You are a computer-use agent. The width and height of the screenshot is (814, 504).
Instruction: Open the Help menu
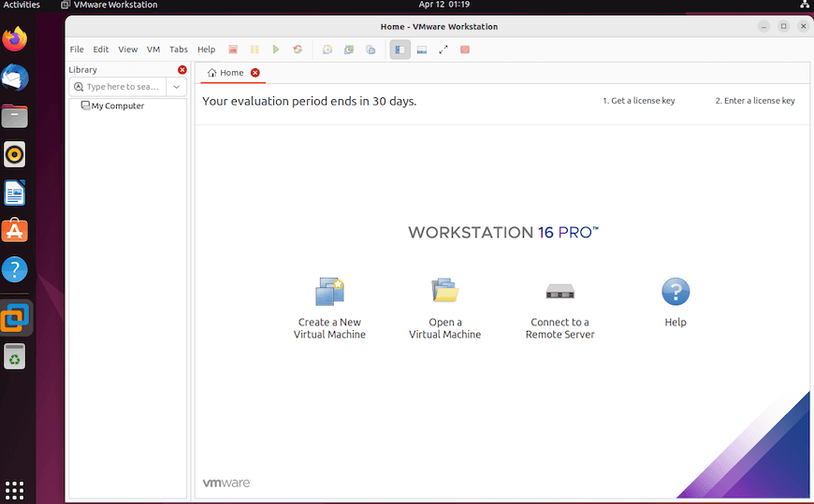tap(206, 50)
